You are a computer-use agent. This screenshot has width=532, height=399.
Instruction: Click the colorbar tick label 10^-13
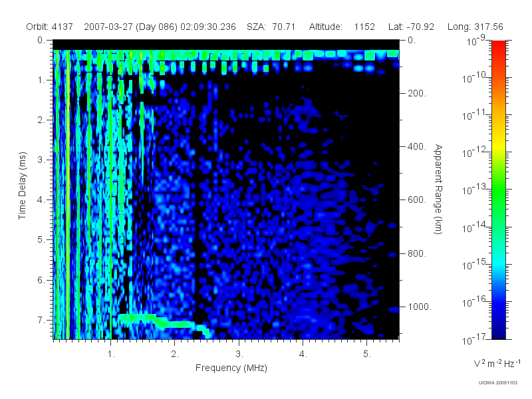click(475, 190)
